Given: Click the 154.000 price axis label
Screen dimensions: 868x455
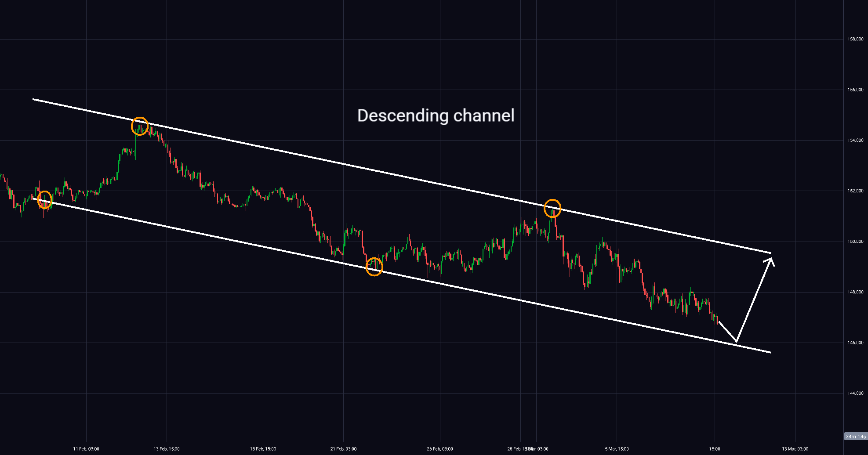Looking at the screenshot, I should (x=855, y=140).
